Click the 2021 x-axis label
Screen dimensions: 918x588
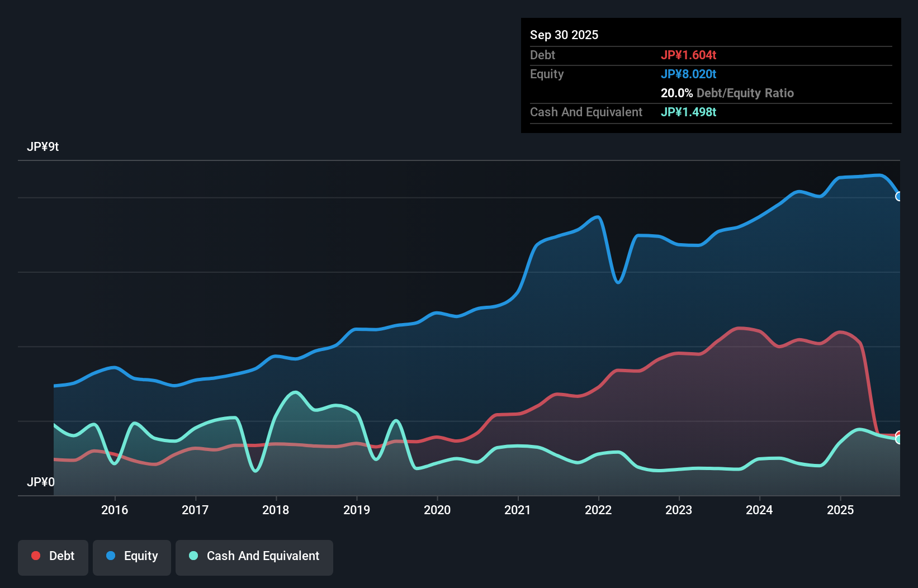coord(518,510)
